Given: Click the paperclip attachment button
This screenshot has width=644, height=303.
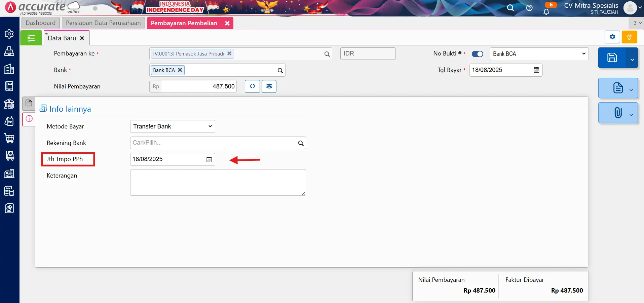Looking at the screenshot, I should click(618, 113).
